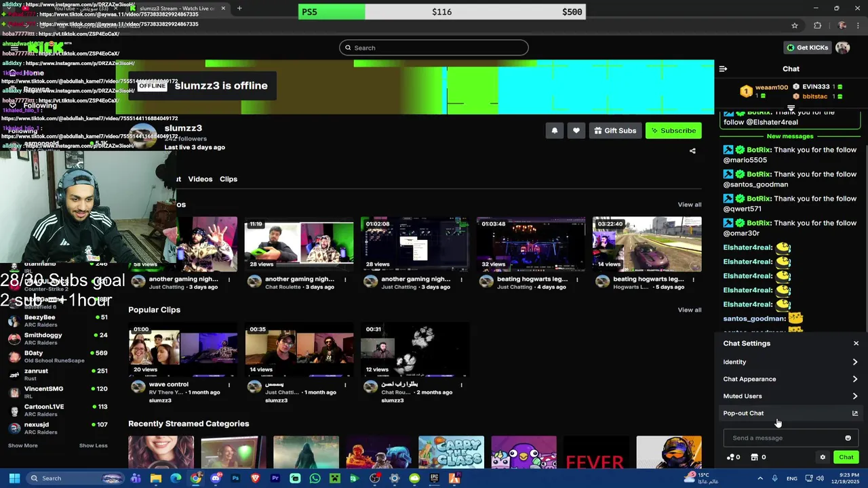This screenshot has height=488, width=868.
Task: Open chat settings gear icon
Action: pos(823,457)
